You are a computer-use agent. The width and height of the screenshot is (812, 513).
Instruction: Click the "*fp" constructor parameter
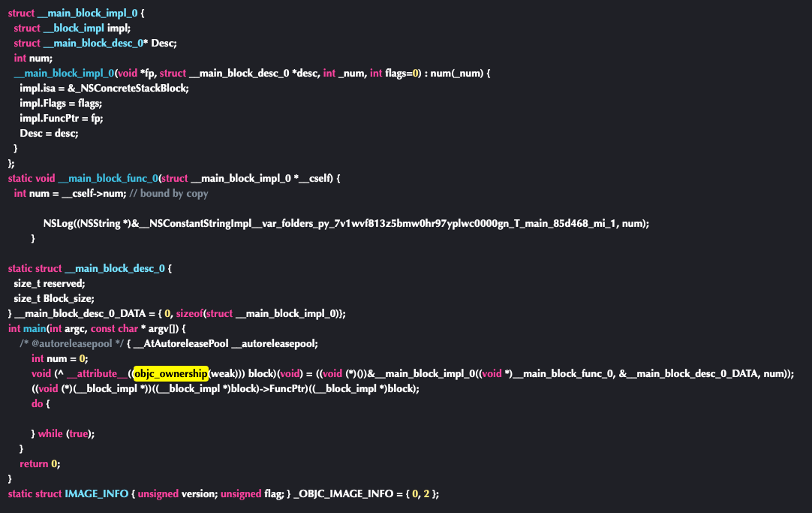tap(148, 73)
